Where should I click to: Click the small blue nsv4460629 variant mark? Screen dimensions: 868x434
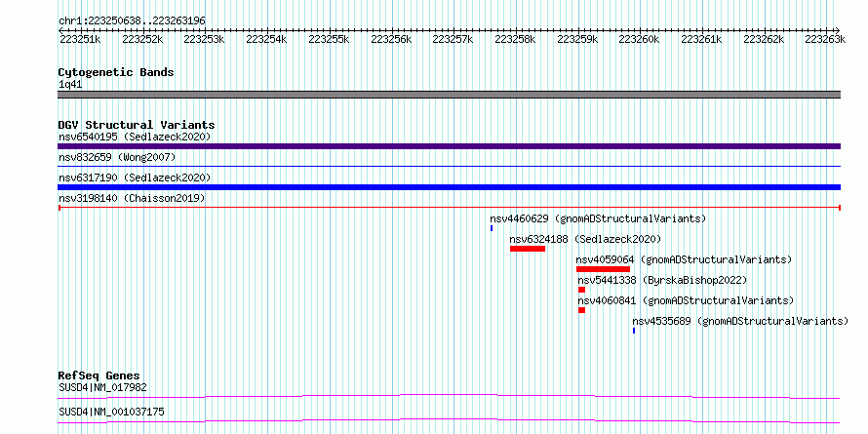coord(491,228)
